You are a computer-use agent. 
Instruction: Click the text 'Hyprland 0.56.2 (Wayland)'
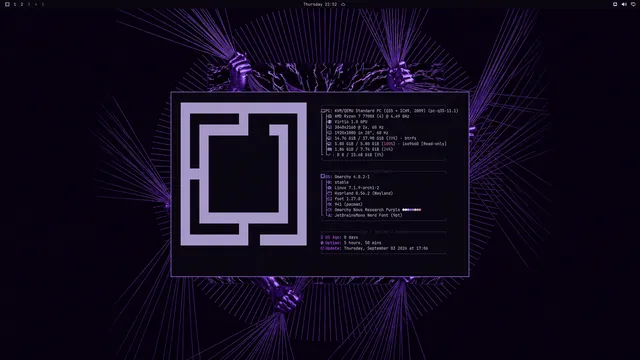(x=364, y=193)
